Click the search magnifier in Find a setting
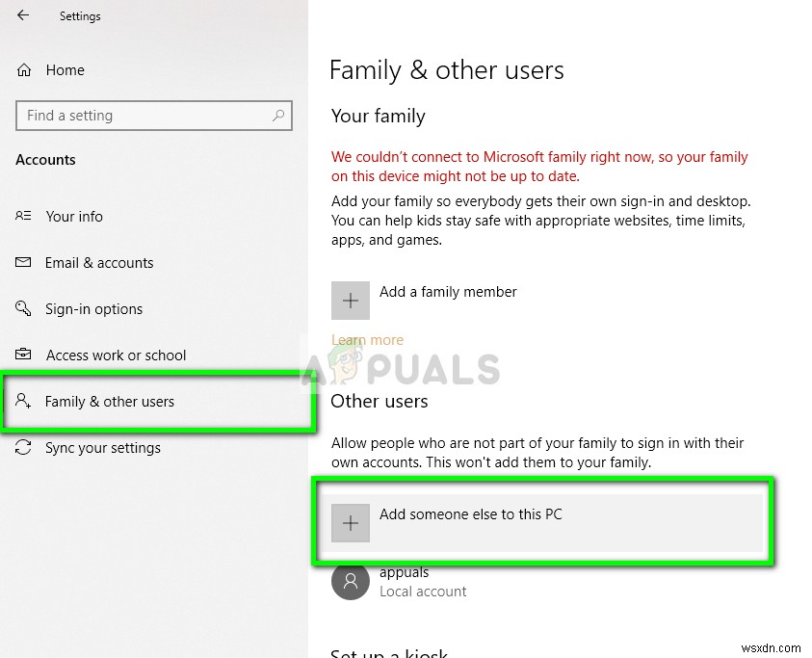 278,116
